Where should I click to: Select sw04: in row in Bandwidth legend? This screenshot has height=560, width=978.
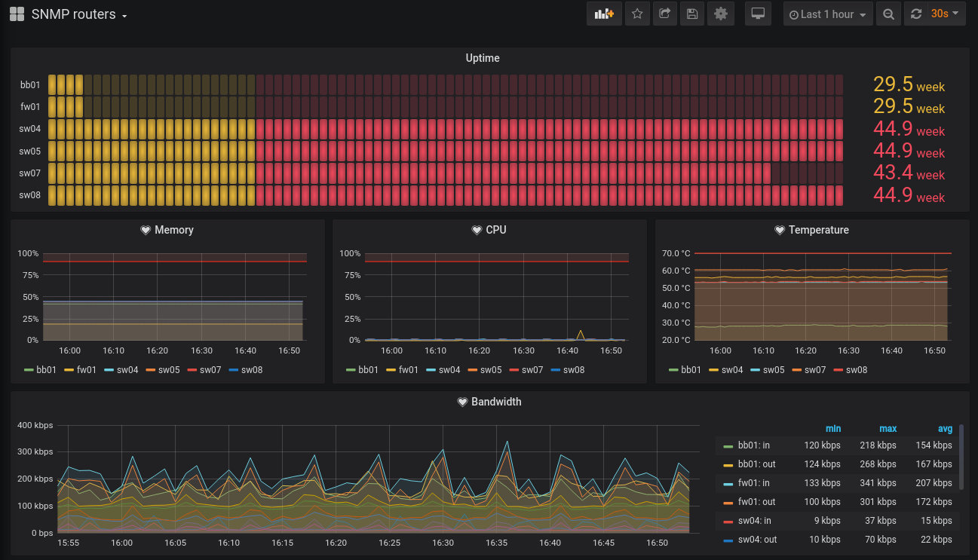click(837, 521)
